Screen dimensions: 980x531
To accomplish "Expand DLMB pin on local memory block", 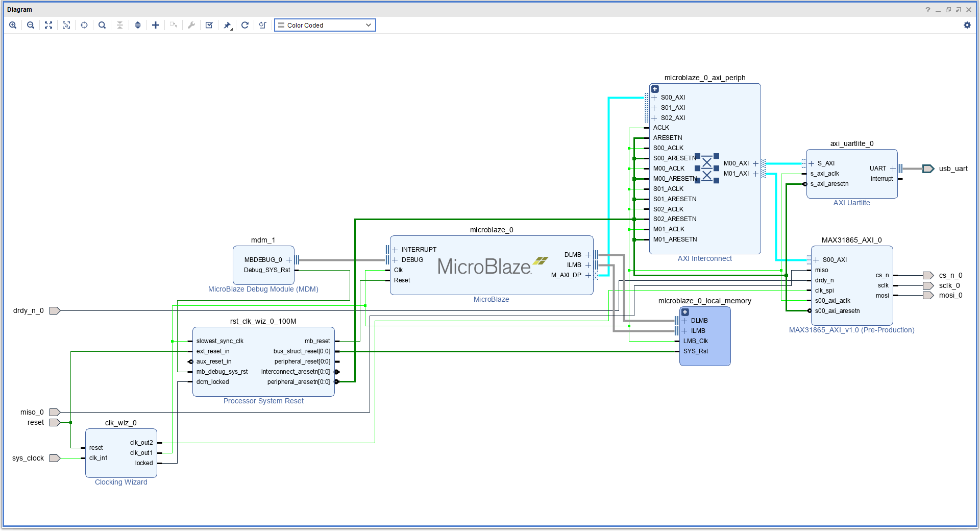I will [684, 321].
